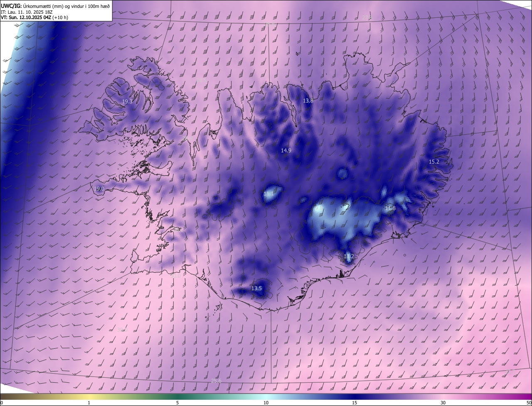Click the '25.6' value over the southern ocean
The width and height of the screenshot is (532, 406).
pos(217,381)
